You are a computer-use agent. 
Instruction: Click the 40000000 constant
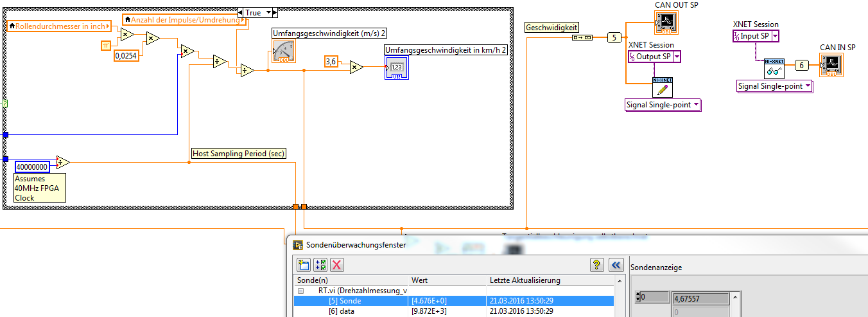click(32, 167)
